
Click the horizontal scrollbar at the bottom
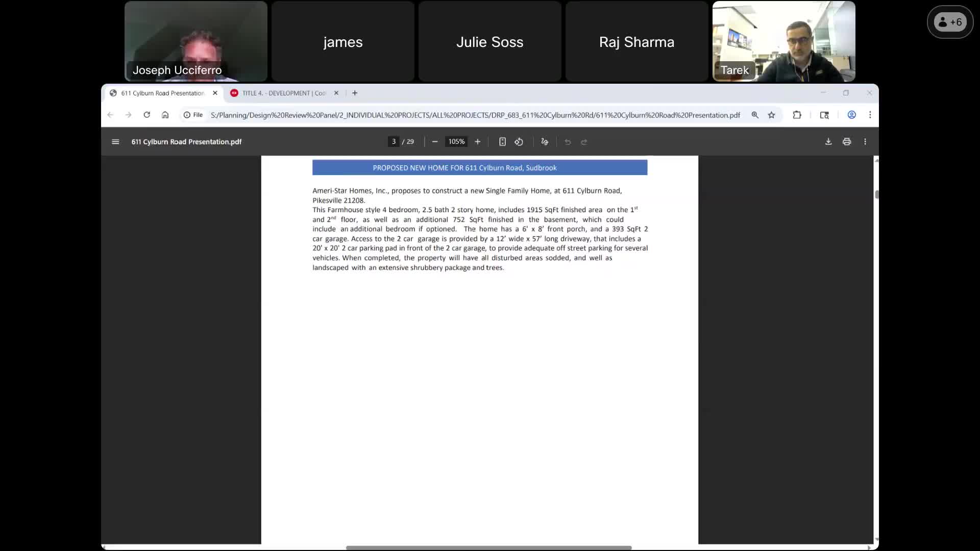[x=488, y=547]
